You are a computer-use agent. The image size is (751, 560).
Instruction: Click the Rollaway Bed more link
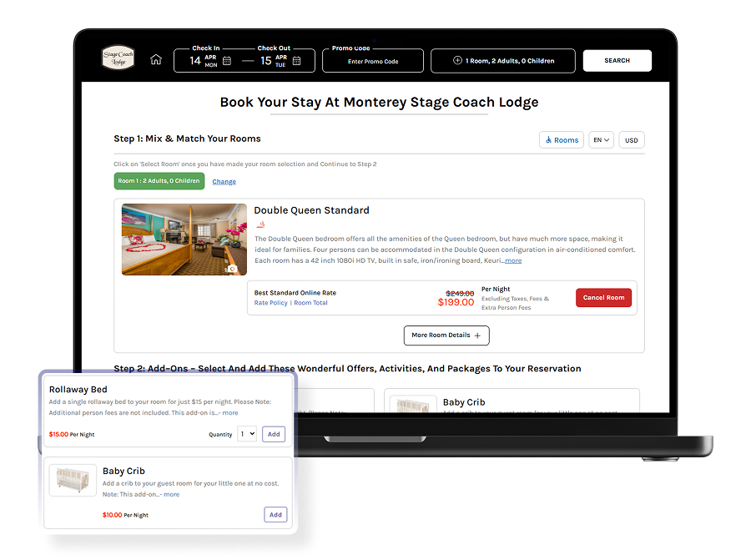[x=230, y=413]
